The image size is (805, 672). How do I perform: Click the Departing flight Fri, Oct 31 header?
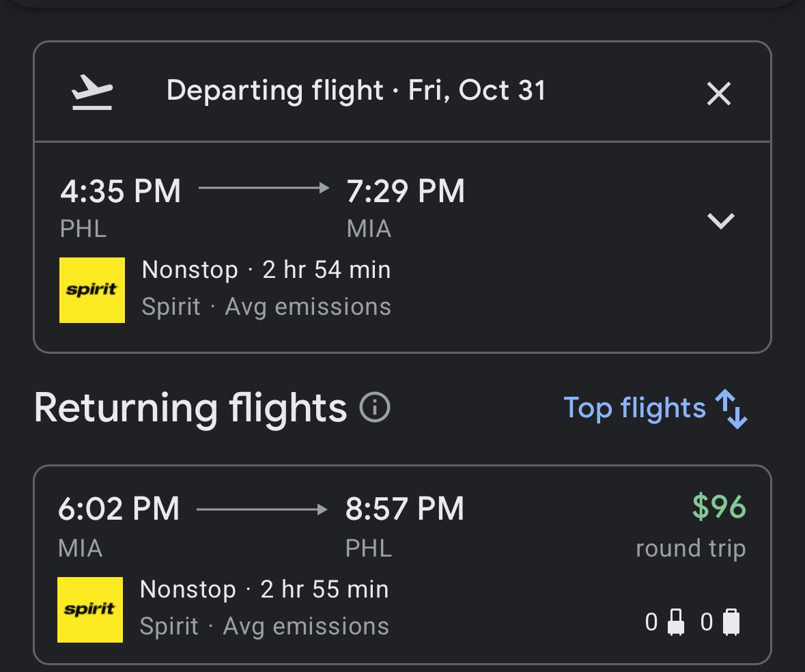356,91
